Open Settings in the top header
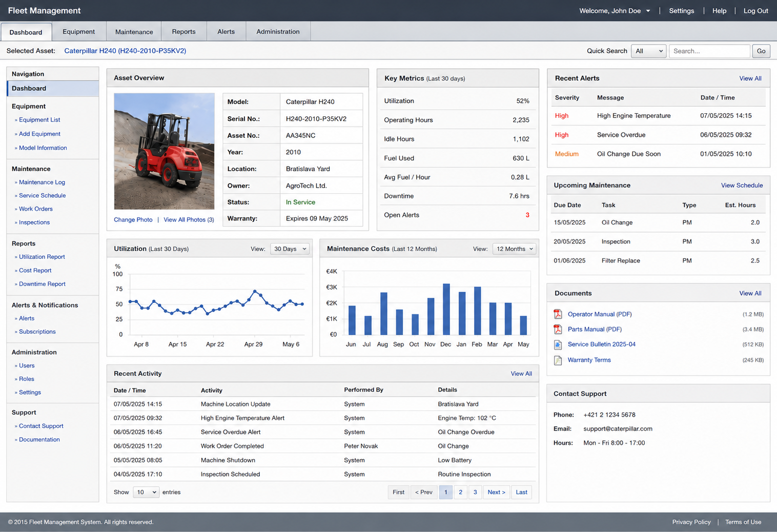Viewport: 777px width, 532px height. click(x=682, y=11)
